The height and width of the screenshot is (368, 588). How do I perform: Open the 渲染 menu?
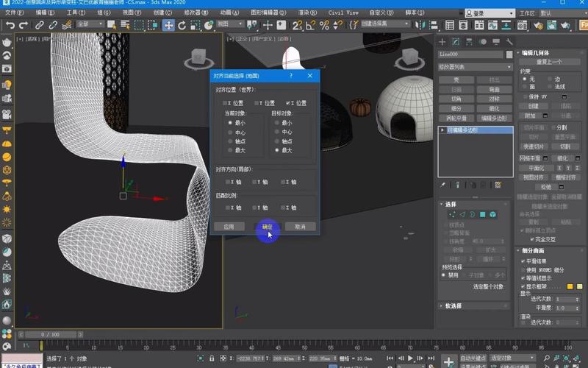tap(308, 13)
